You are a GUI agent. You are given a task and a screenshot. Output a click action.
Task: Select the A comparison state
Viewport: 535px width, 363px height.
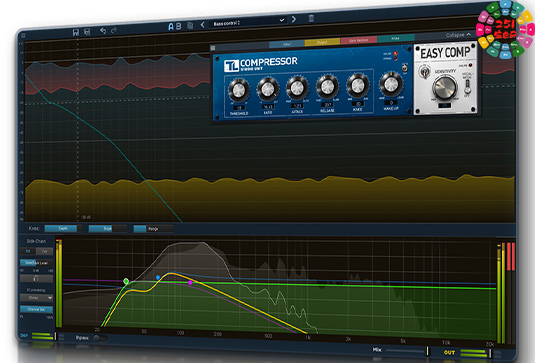tap(171, 27)
